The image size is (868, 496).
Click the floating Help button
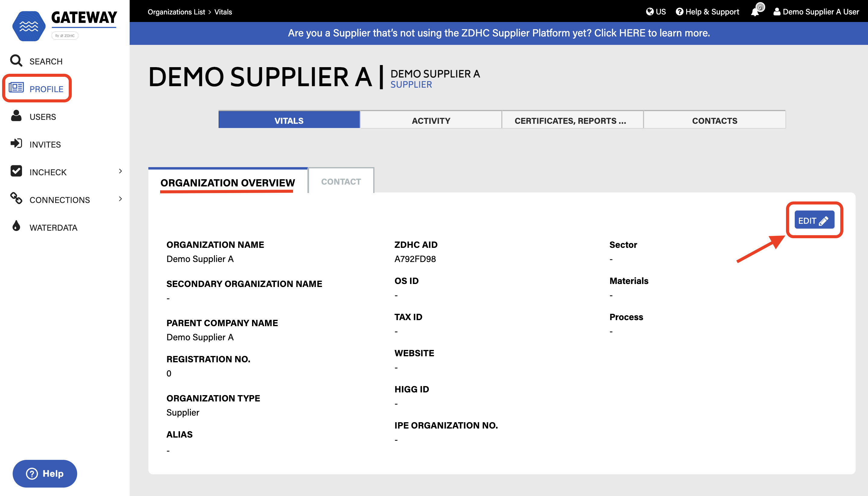(x=45, y=473)
